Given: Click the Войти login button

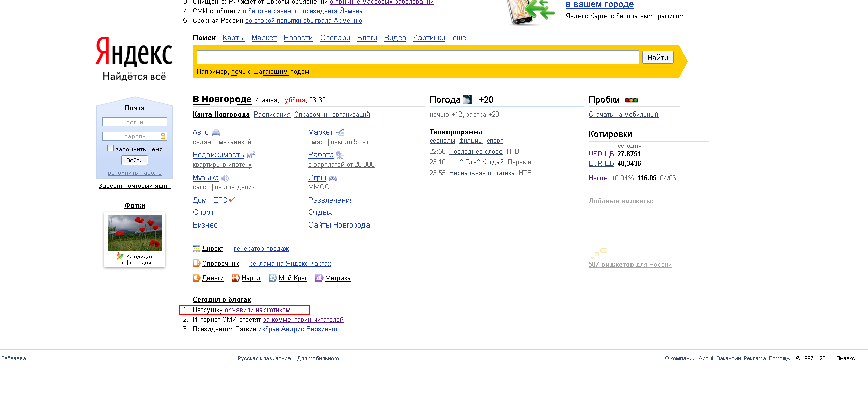Looking at the screenshot, I should point(135,160).
